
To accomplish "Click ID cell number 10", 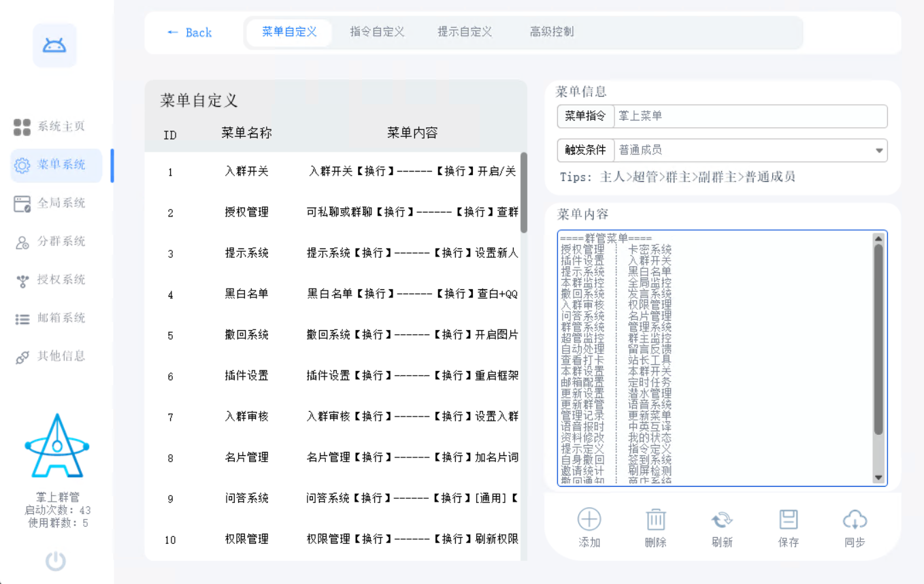I will tap(170, 540).
